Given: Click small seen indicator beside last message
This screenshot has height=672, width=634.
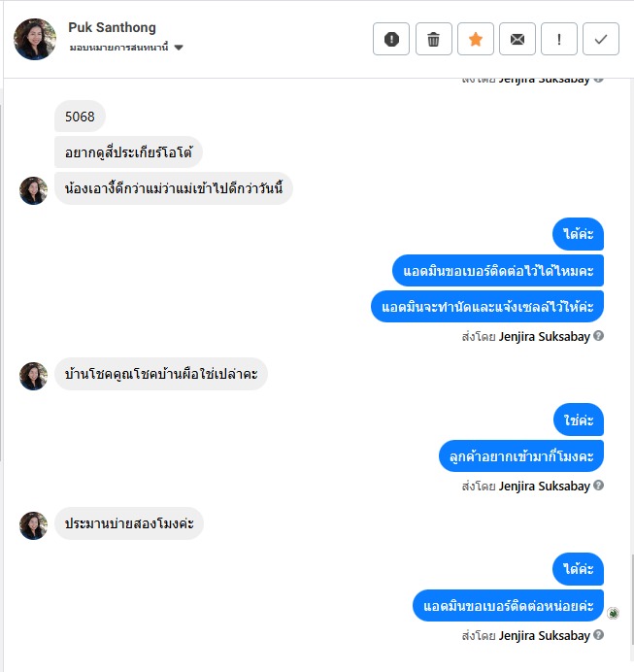Looking at the screenshot, I should (613, 614).
